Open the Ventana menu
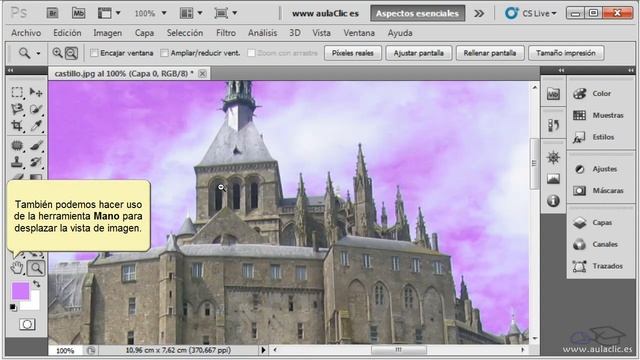The height and width of the screenshot is (360, 640). [359, 33]
